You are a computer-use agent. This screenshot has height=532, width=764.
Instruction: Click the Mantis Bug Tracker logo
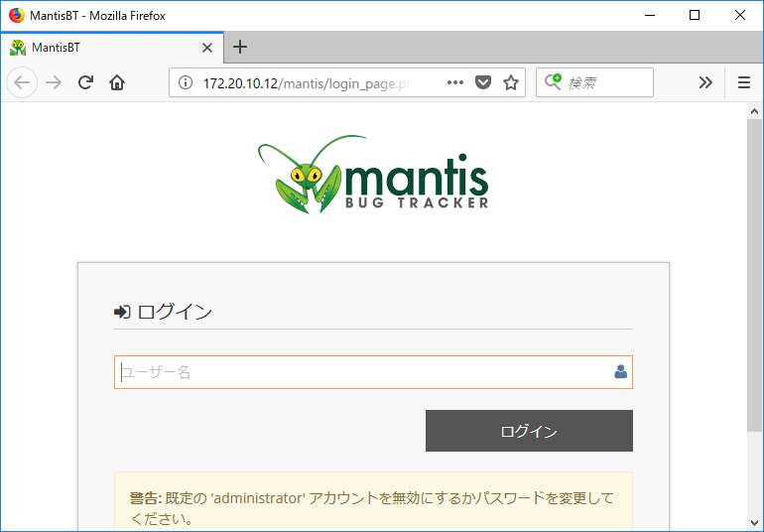point(373,174)
